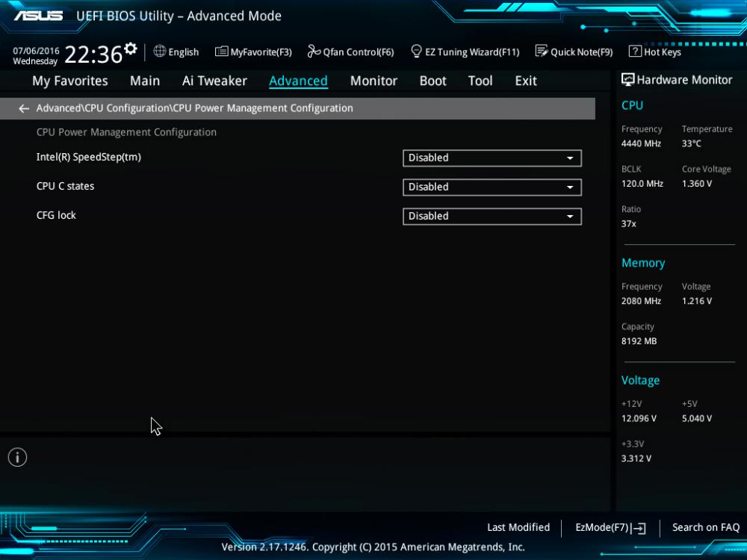Screen dimensions: 747x560
Task: Expand the CPU C states dropdown
Action: pos(492,187)
